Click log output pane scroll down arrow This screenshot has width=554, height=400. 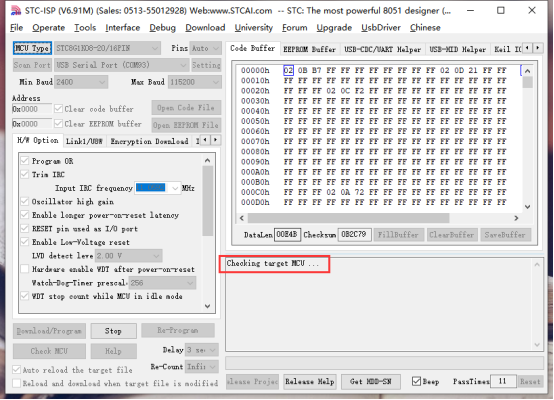[537, 345]
